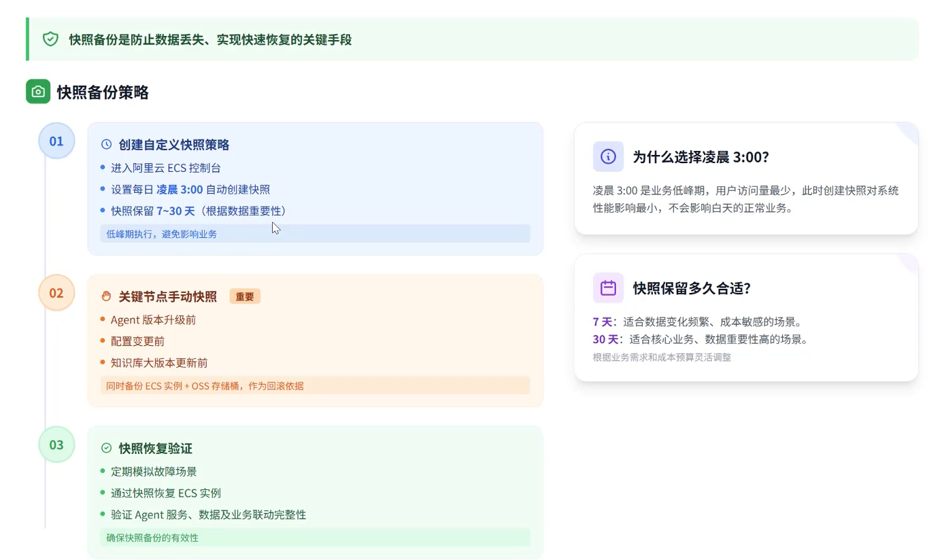Image resolution: width=944 pixels, height=560 pixels.
Task: Click the step 02 circle badge
Action: pos(56,293)
